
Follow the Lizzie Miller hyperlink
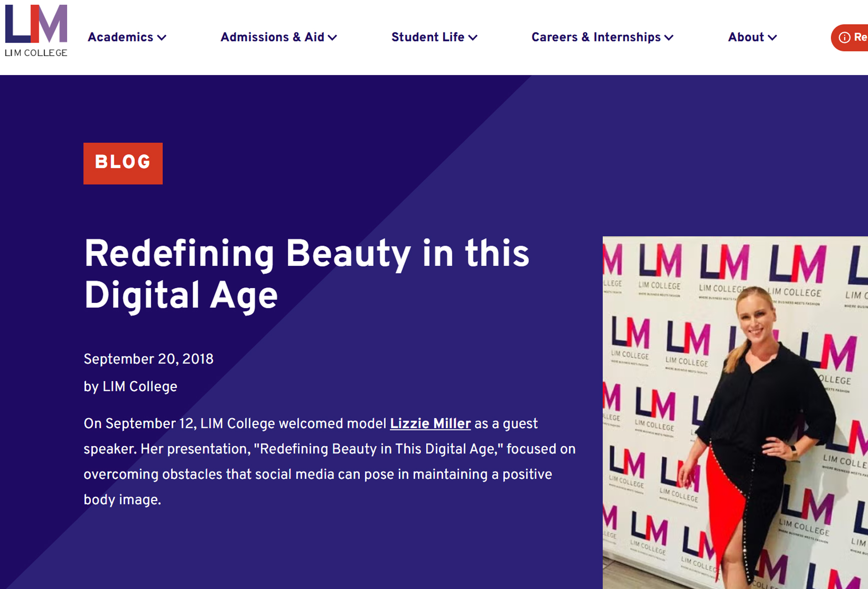click(430, 424)
